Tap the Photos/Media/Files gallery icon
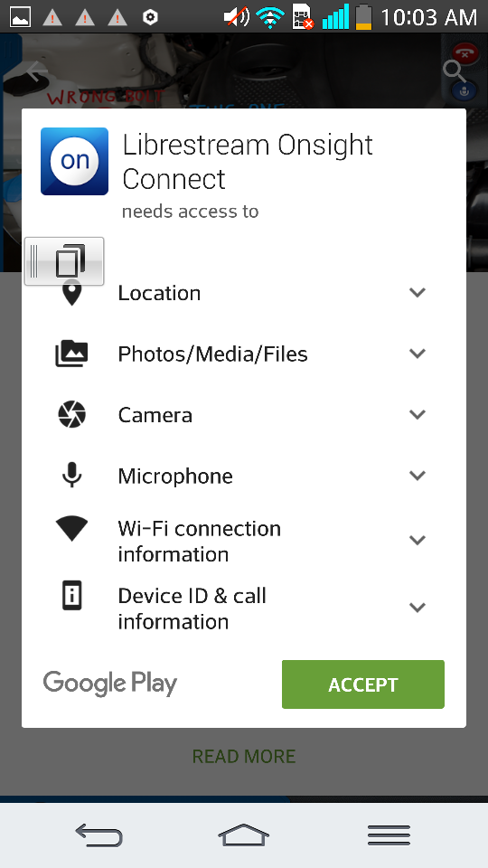The height and width of the screenshot is (868, 488). tap(71, 354)
